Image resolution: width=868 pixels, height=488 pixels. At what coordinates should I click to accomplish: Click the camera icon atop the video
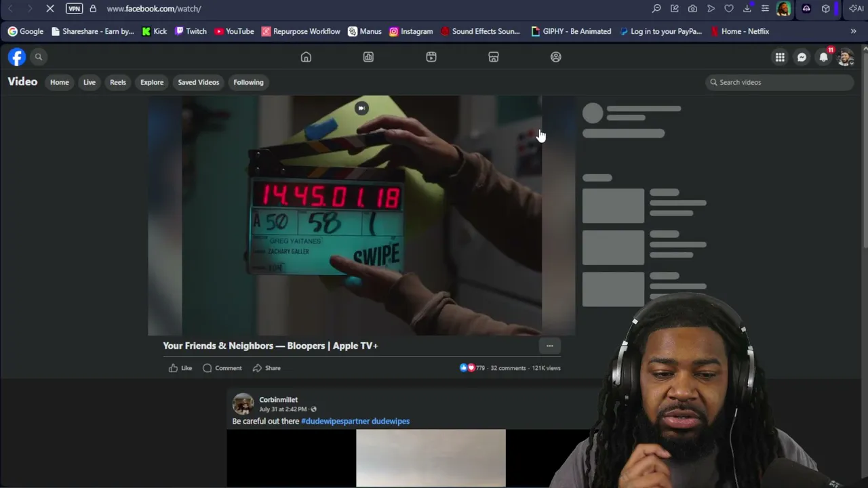[x=361, y=108]
